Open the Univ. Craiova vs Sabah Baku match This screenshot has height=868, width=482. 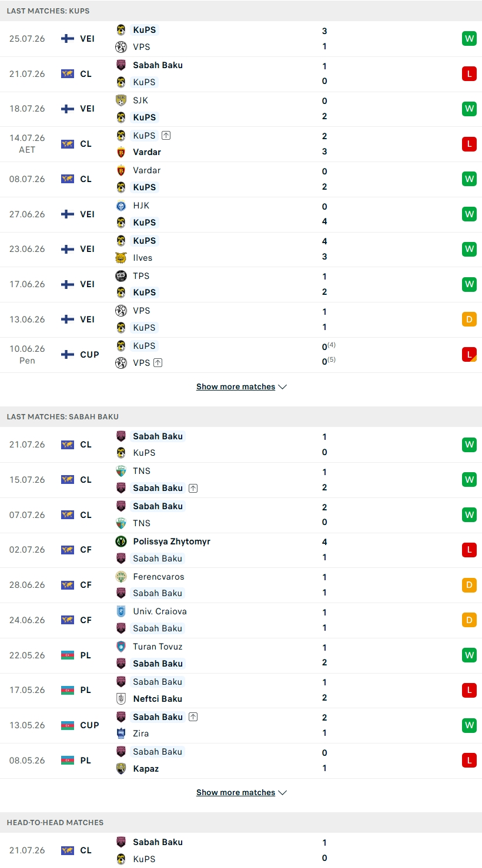241,620
